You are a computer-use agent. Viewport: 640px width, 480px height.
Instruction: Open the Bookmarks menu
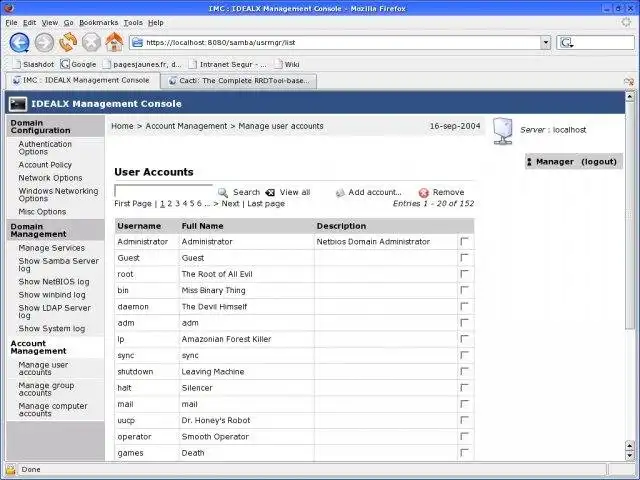(98, 23)
